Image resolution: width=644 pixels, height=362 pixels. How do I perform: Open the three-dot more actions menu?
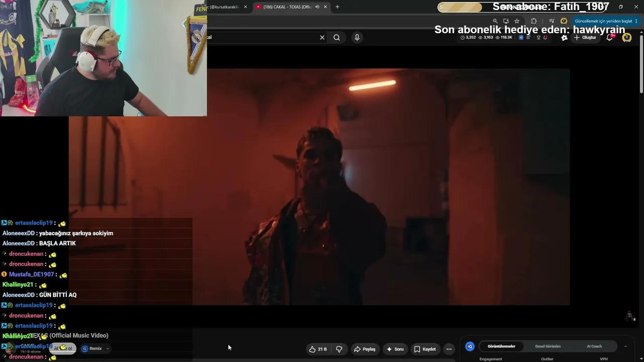point(449,349)
